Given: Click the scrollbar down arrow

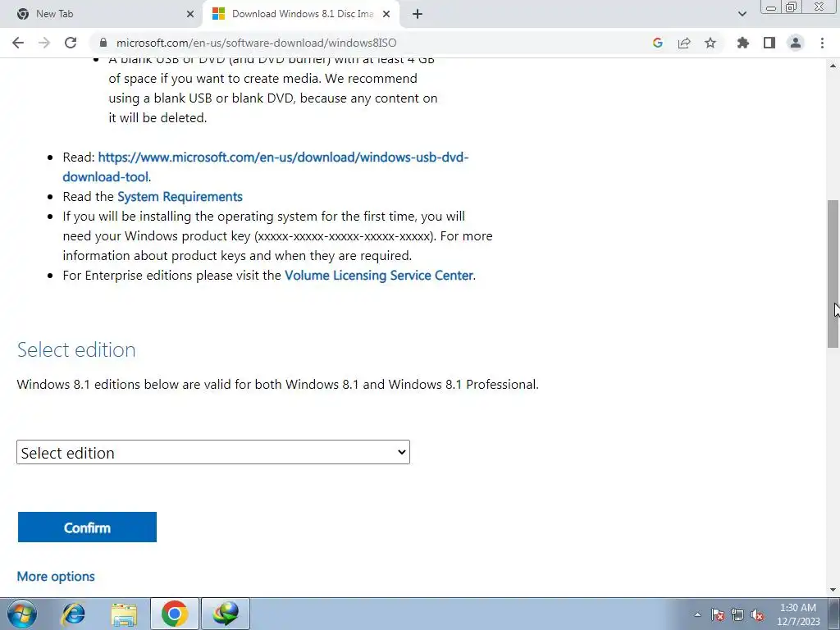Looking at the screenshot, I should pyautogui.click(x=833, y=590).
